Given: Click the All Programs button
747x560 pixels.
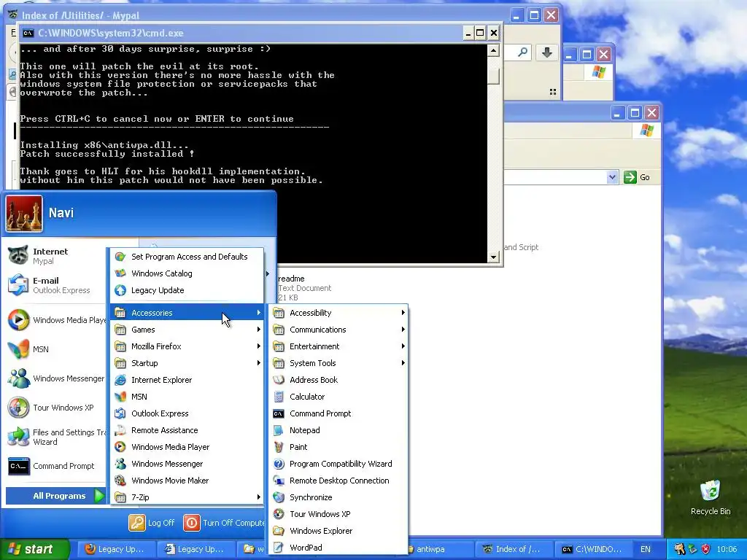Looking at the screenshot, I should (x=55, y=496).
